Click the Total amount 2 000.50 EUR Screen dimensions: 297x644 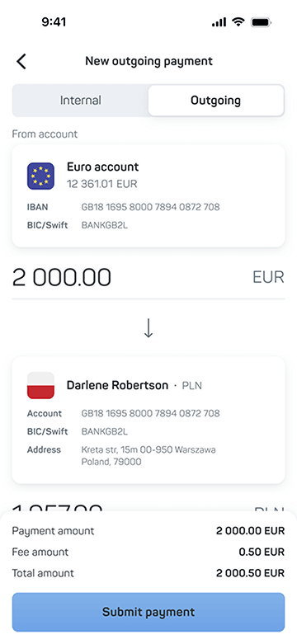[x=250, y=573]
